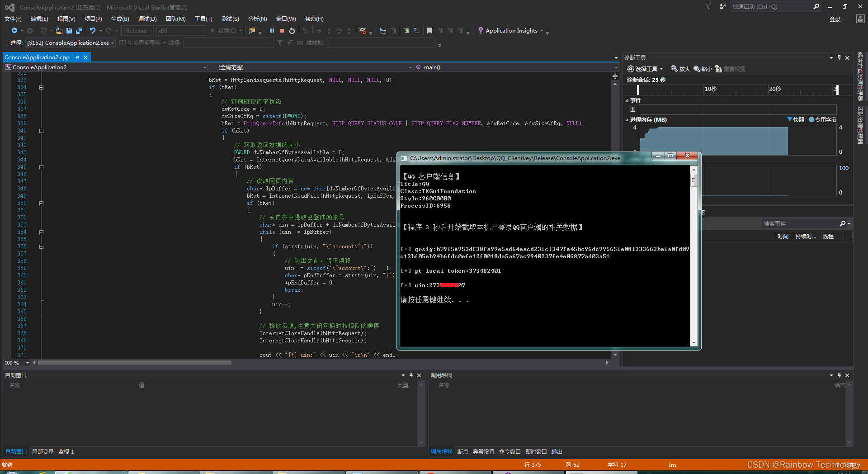This screenshot has height=474, width=868.
Task: Open the 文件(F) menu
Action: coord(13,19)
